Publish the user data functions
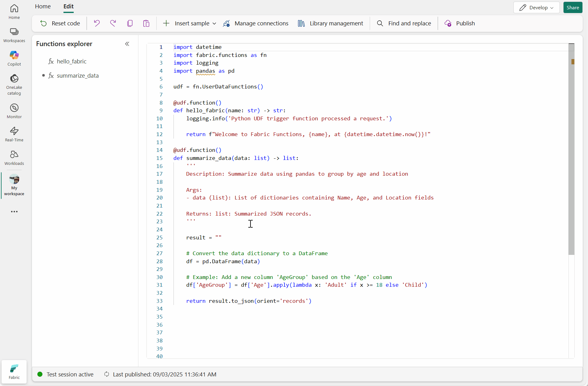 [x=460, y=23]
